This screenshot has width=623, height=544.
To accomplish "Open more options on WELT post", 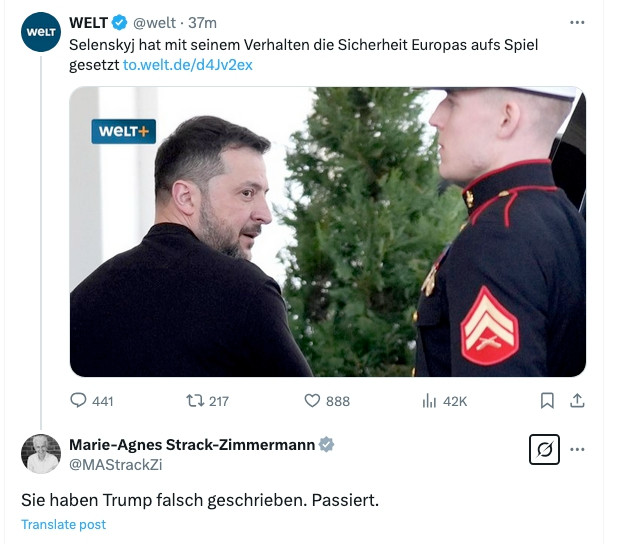I will pyautogui.click(x=577, y=23).
